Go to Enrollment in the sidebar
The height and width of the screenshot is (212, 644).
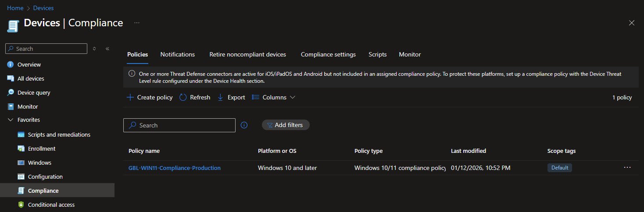click(x=41, y=149)
